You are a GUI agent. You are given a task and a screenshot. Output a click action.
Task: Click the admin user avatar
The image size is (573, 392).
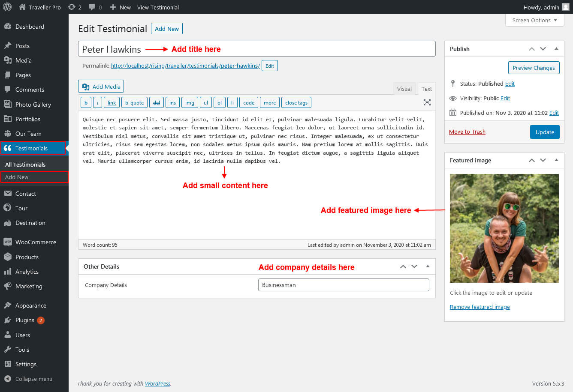click(x=566, y=7)
